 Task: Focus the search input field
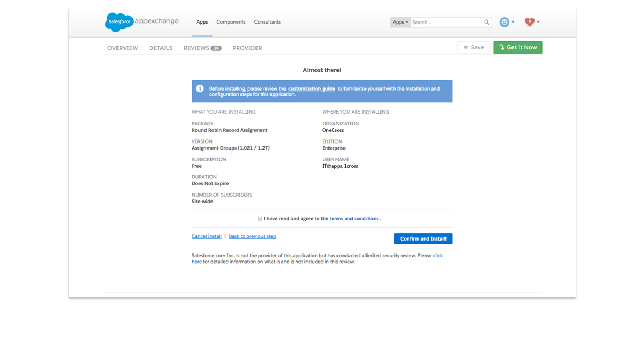pyautogui.click(x=447, y=23)
